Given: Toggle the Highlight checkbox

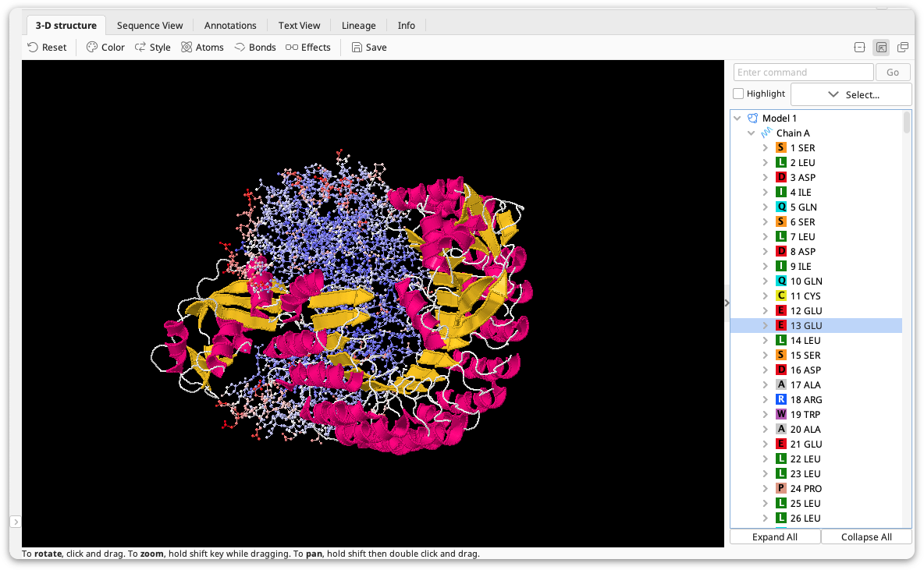Looking at the screenshot, I should 738,94.
